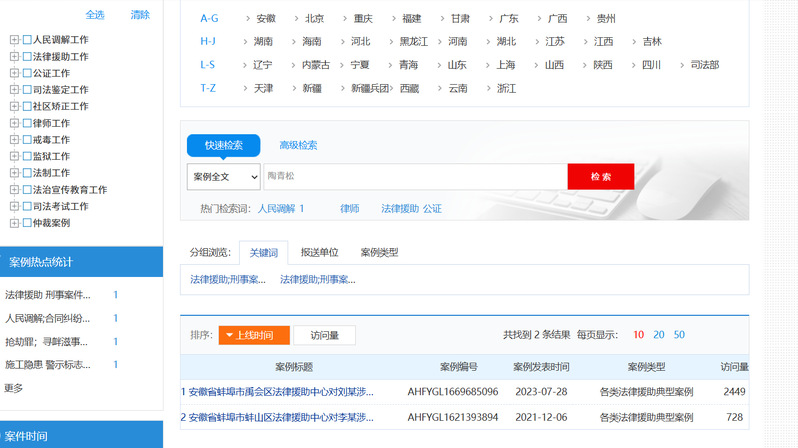Viewport: 798px width, 448px height.
Task: Select the 报送单位 grouping tab
Action: [x=319, y=253]
